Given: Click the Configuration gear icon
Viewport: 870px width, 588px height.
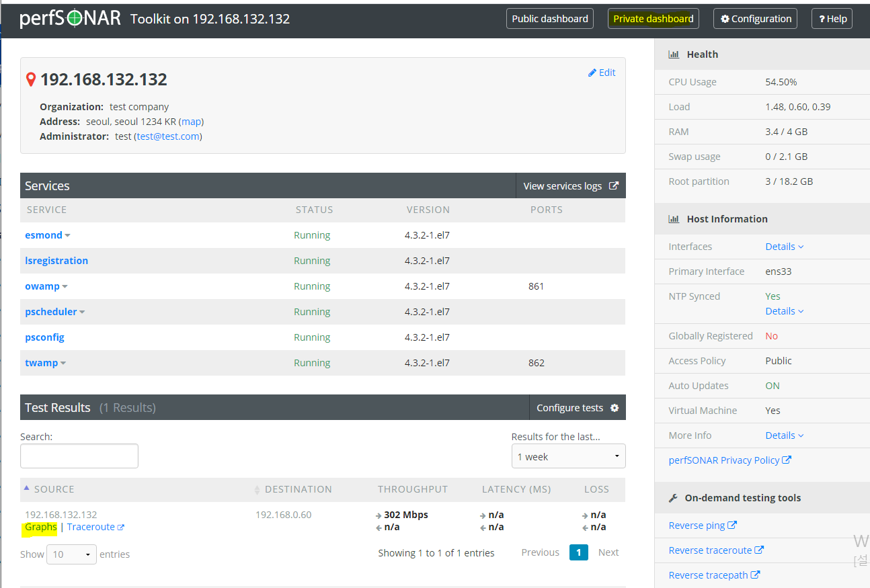Looking at the screenshot, I should click(x=725, y=19).
